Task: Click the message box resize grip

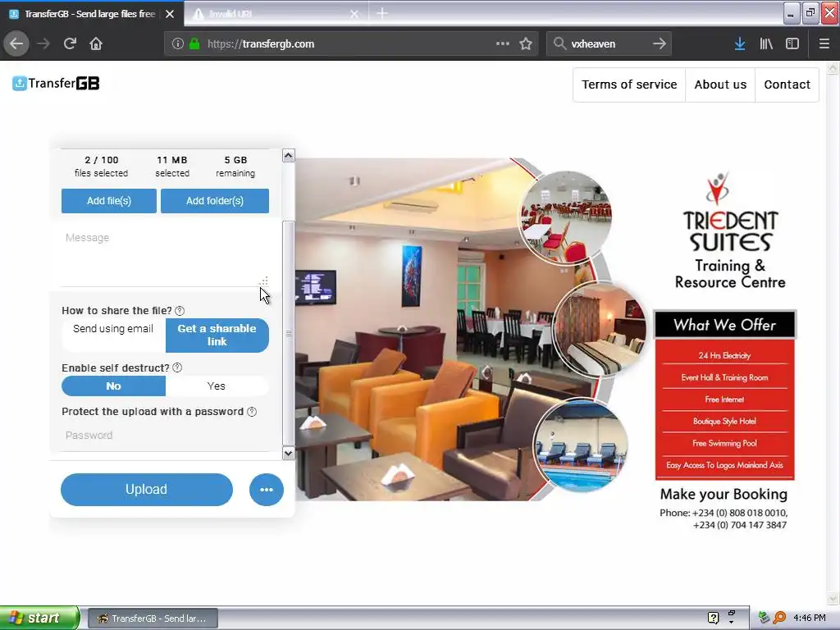Action: 263,281
